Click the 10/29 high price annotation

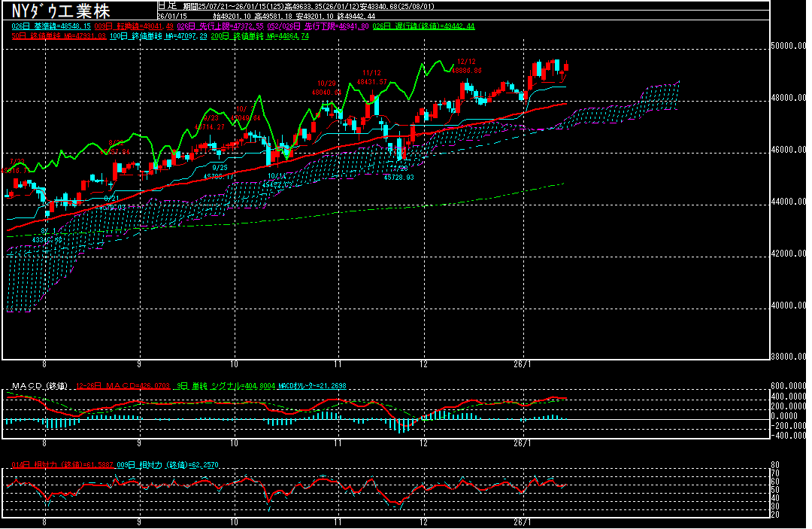point(327,87)
